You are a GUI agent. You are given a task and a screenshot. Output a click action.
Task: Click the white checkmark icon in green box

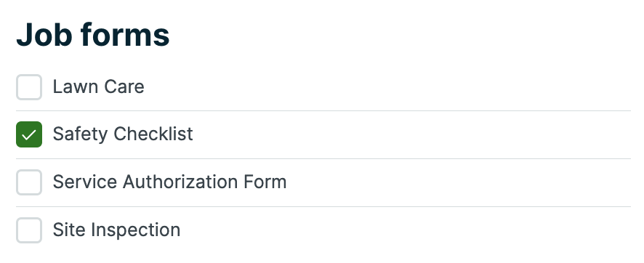pos(29,134)
